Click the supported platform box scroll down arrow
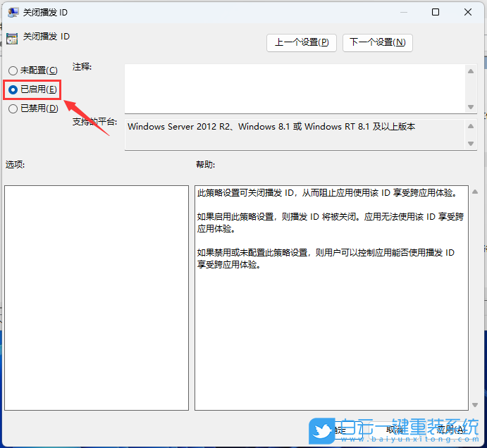487x448 pixels. click(x=471, y=144)
